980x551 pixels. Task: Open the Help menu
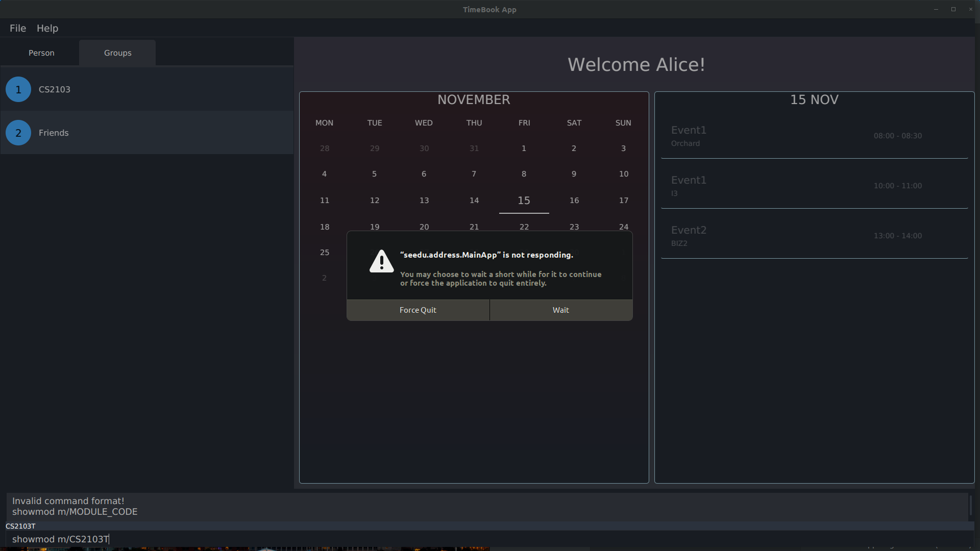pos(47,29)
